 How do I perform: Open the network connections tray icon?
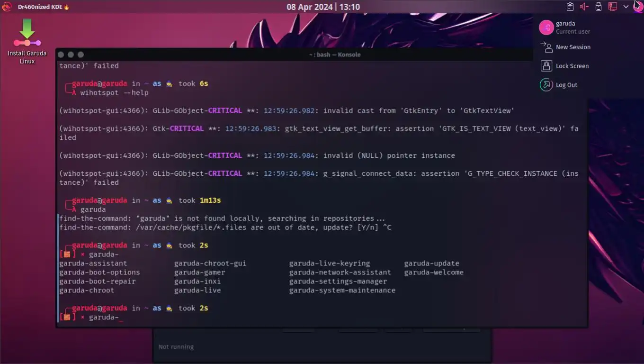click(x=613, y=7)
